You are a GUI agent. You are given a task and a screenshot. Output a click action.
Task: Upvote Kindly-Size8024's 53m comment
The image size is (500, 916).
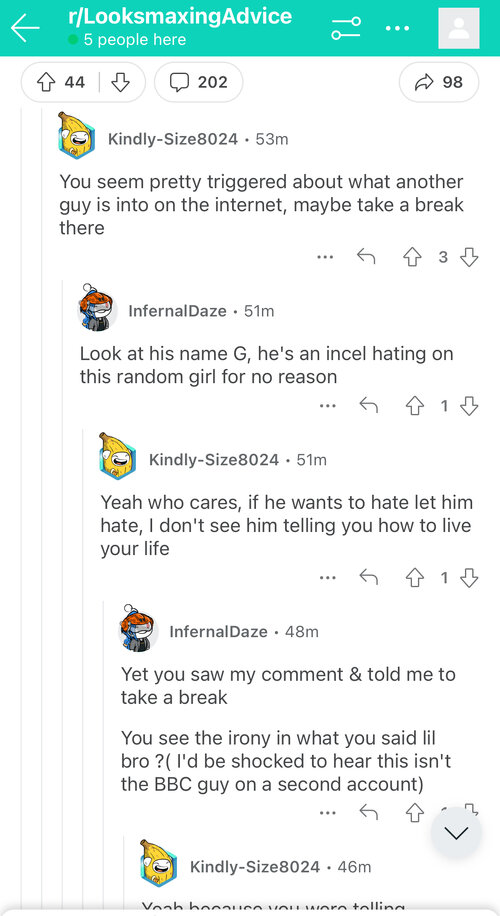pyautogui.click(x=412, y=257)
